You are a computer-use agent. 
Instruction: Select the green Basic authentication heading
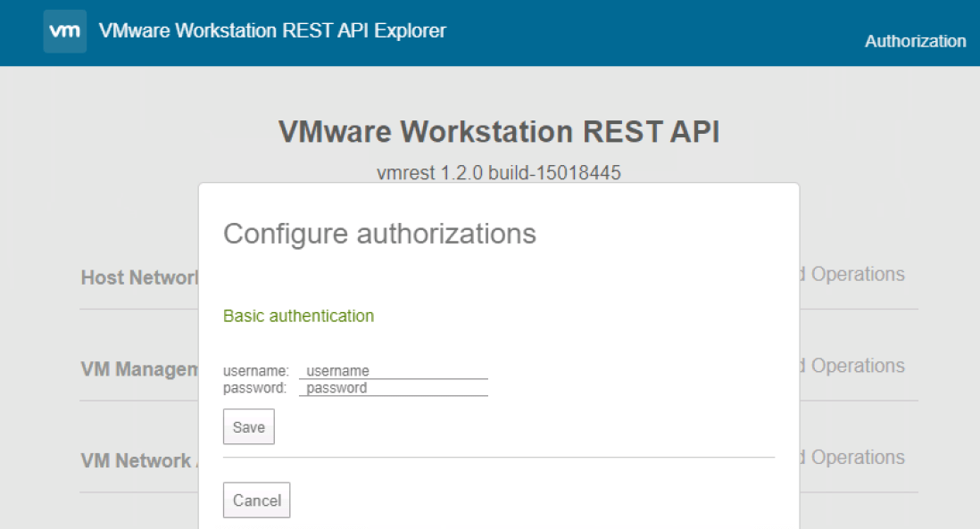298,316
